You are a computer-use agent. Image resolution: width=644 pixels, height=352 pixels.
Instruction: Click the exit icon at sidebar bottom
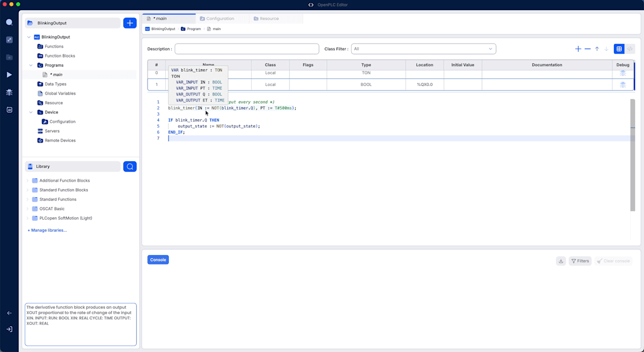pos(9,329)
